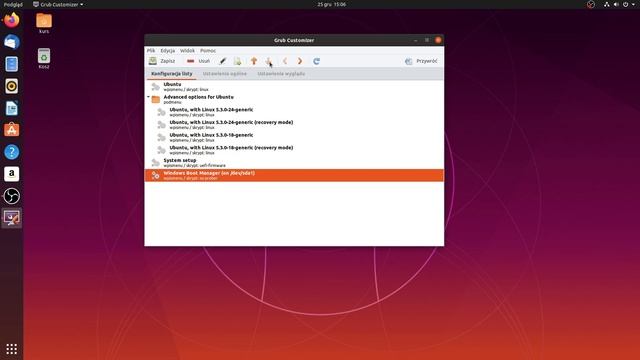The height and width of the screenshot is (360, 640).
Task: Collapse Advanced options for Ubuntu submenu
Action: click(149, 97)
